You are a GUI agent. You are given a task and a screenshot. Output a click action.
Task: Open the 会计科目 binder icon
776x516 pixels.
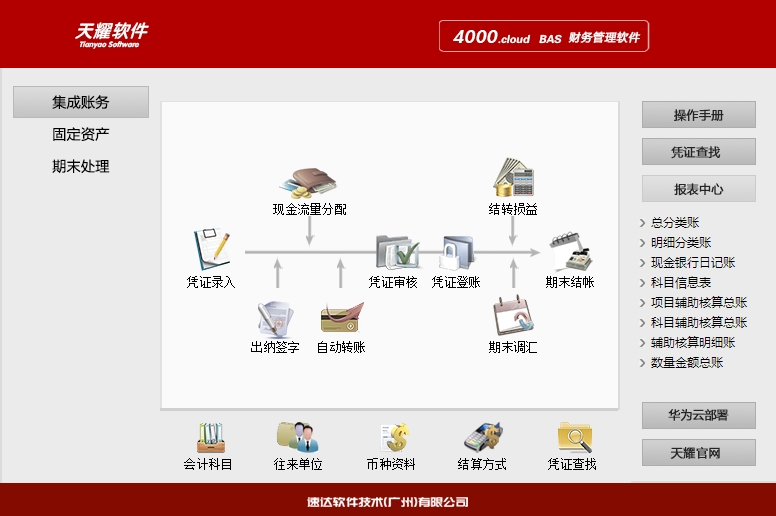[211, 437]
